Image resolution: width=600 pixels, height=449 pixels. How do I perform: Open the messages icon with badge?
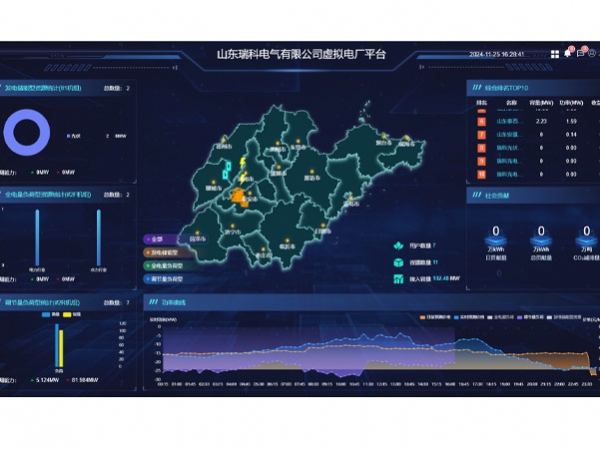[581, 54]
